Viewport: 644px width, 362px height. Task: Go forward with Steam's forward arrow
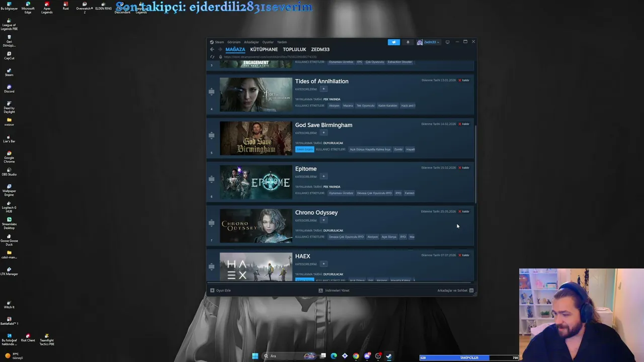coord(220,49)
